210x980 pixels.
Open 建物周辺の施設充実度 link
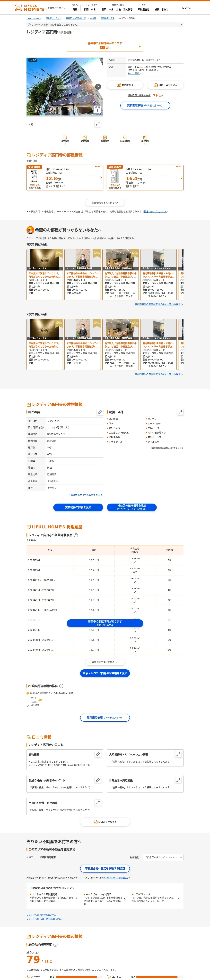(x=139, y=96)
